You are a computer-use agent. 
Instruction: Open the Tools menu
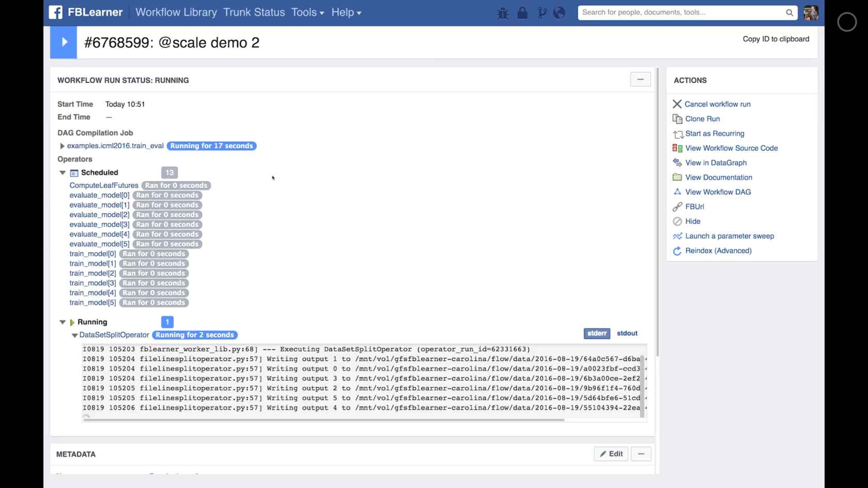(307, 12)
